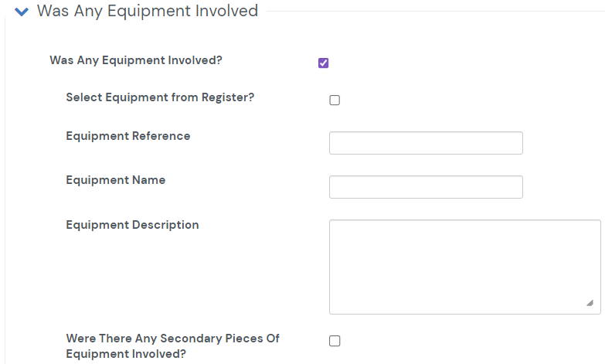
Task: Toggle the purple checked checkbox off
Action: 324,63
